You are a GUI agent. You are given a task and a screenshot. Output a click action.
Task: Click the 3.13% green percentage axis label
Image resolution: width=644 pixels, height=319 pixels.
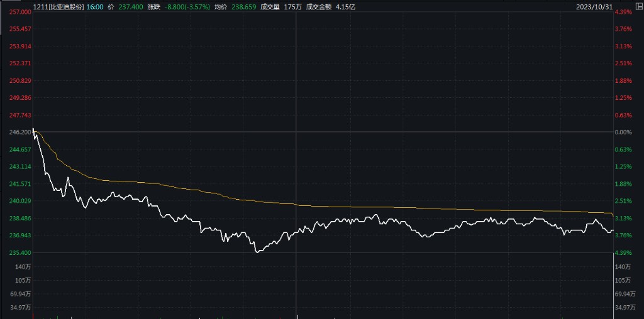(622, 218)
